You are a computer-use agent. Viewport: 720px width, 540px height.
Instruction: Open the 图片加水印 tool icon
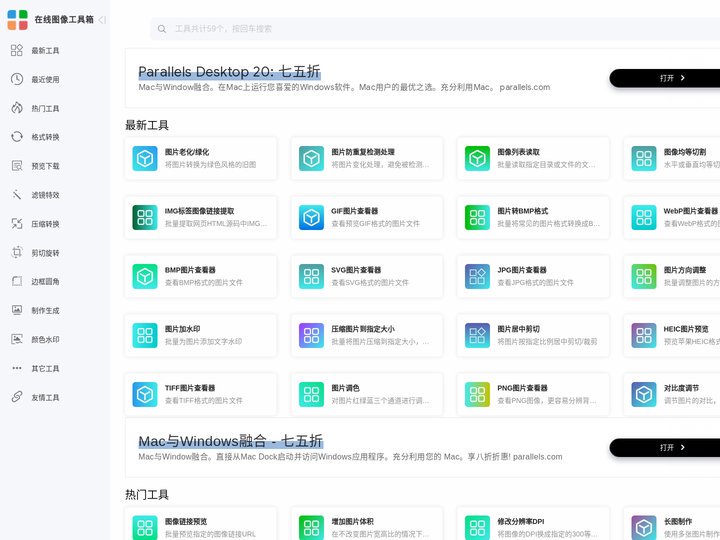145,335
